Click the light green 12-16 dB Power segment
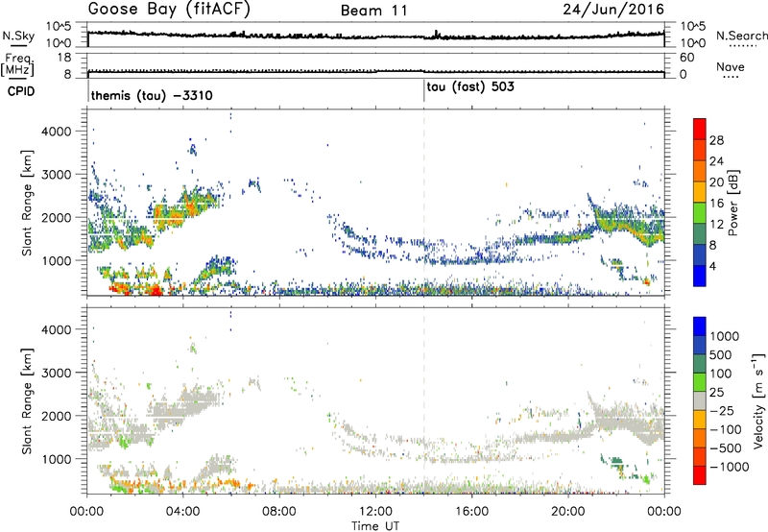This screenshot has width=768, height=532. 700,212
